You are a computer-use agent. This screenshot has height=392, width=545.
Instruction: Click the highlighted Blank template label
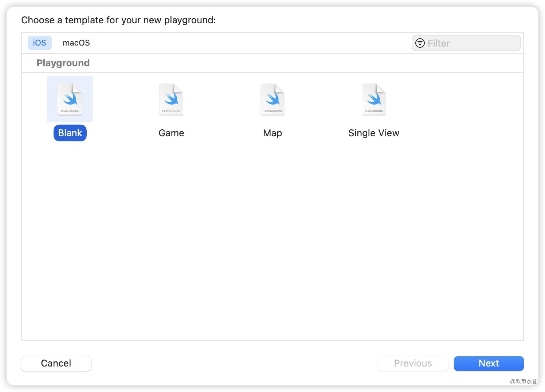click(70, 133)
